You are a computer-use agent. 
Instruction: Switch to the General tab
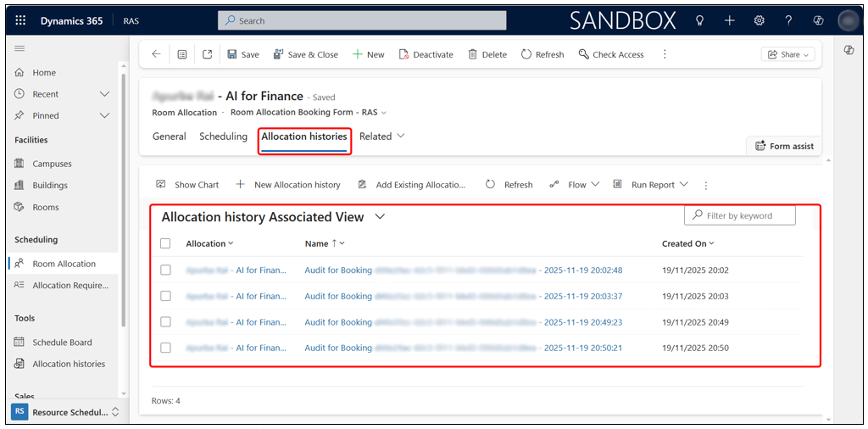[x=169, y=136]
